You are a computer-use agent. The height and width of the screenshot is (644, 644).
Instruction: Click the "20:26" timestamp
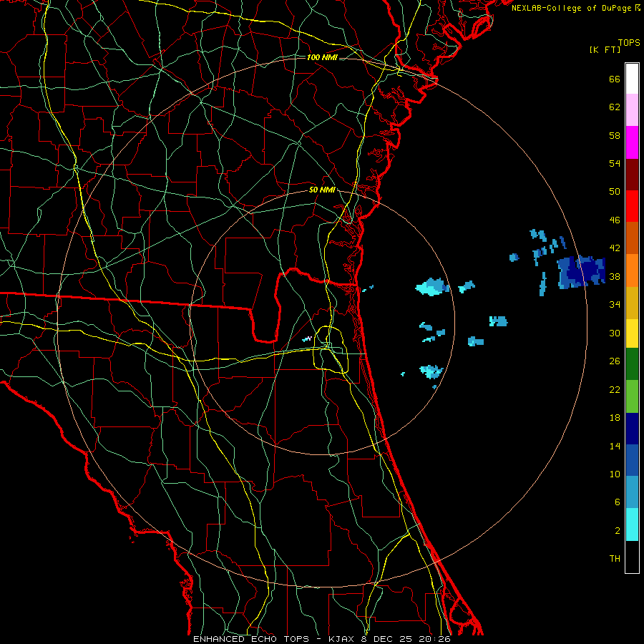tap(434, 639)
